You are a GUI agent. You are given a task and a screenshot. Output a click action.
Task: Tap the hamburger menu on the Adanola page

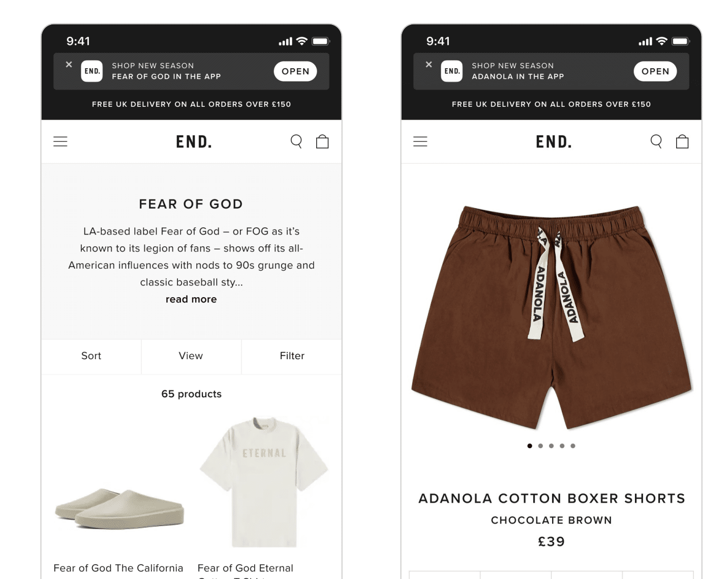[420, 141]
